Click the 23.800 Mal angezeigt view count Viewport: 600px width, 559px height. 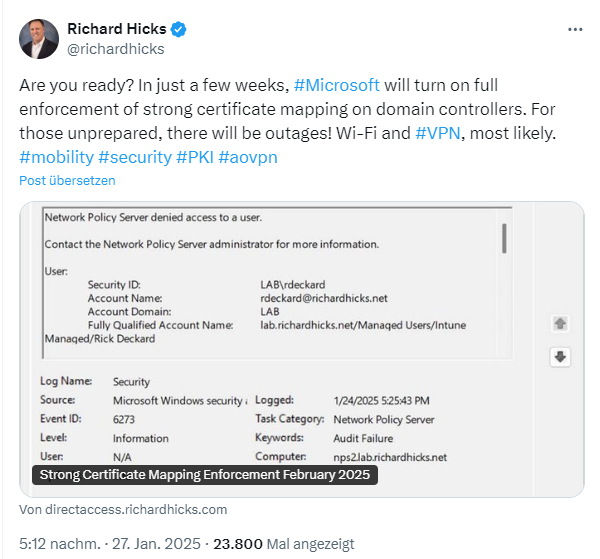[x=284, y=544]
